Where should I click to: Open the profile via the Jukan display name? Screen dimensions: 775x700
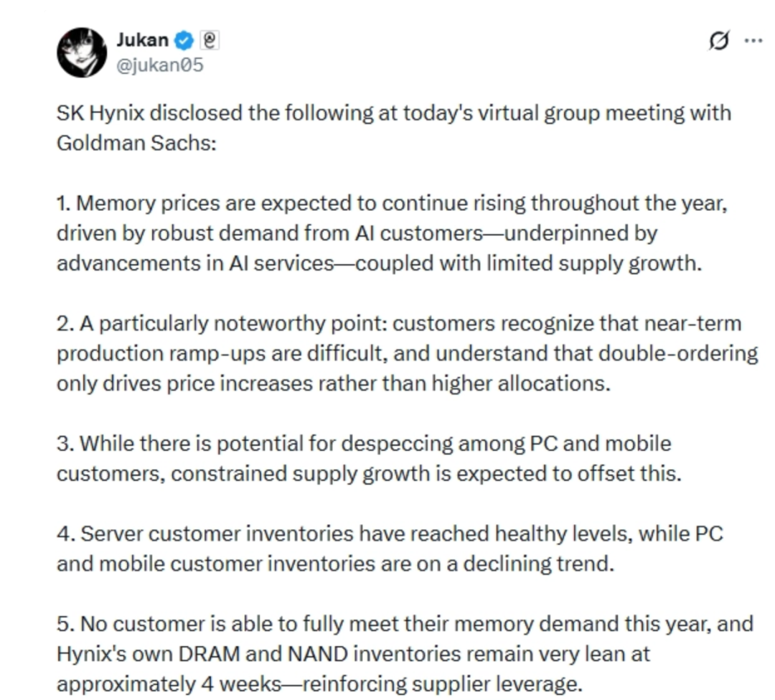pyautogui.click(x=141, y=40)
